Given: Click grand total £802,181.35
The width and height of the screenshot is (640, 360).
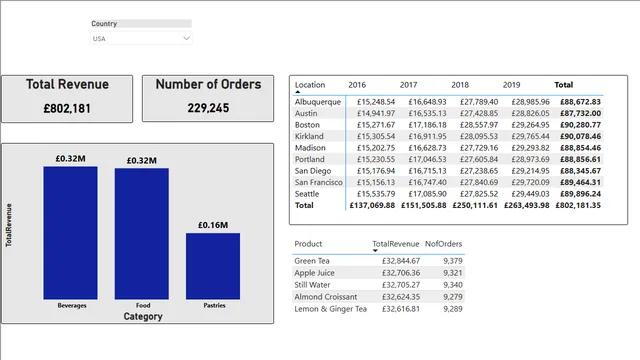Looking at the screenshot, I should (x=578, y=205).
